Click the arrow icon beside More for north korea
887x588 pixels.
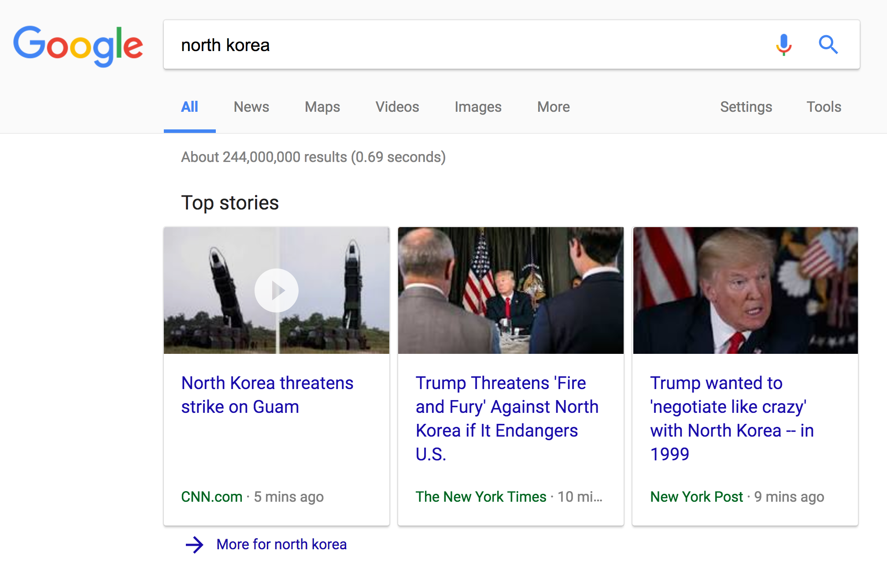coord(194,544)
